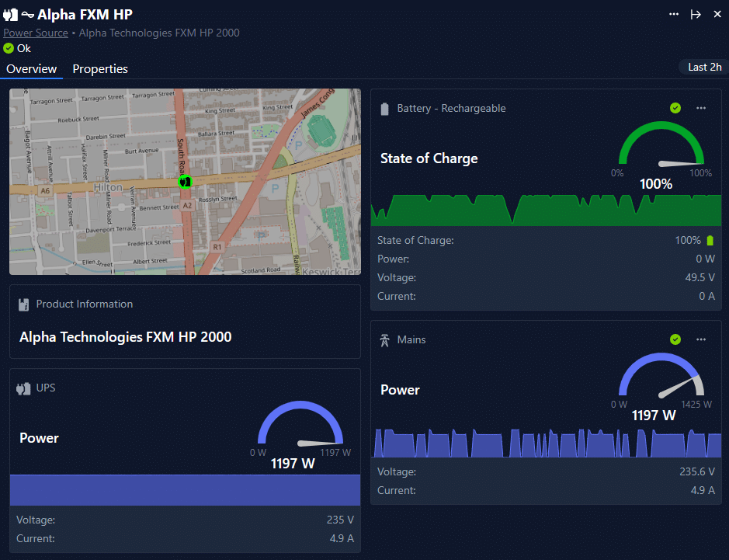The image size is (729, 560).
Task: Change the Last 2h time range
Action: [x=704, y=68]
